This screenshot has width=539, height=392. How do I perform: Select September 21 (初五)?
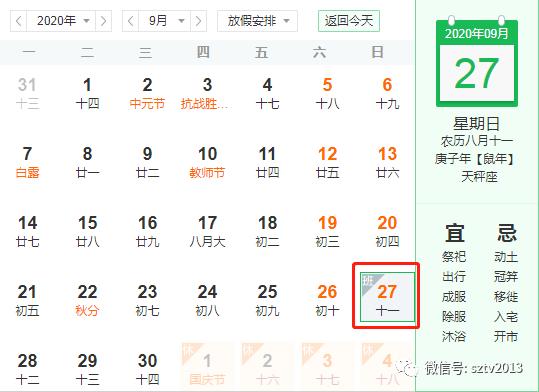[x=28, y=301]
